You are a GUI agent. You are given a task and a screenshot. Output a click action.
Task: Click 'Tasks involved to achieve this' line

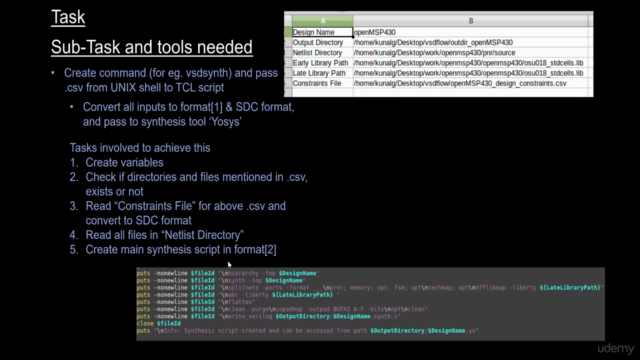pyautogui.click(x=140, y=148)
